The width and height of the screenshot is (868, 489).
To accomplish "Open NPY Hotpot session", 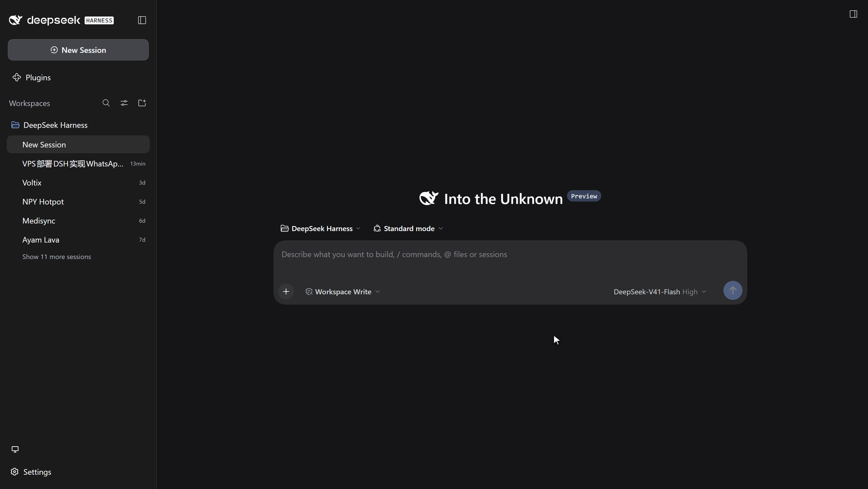I will pos(78,202).
